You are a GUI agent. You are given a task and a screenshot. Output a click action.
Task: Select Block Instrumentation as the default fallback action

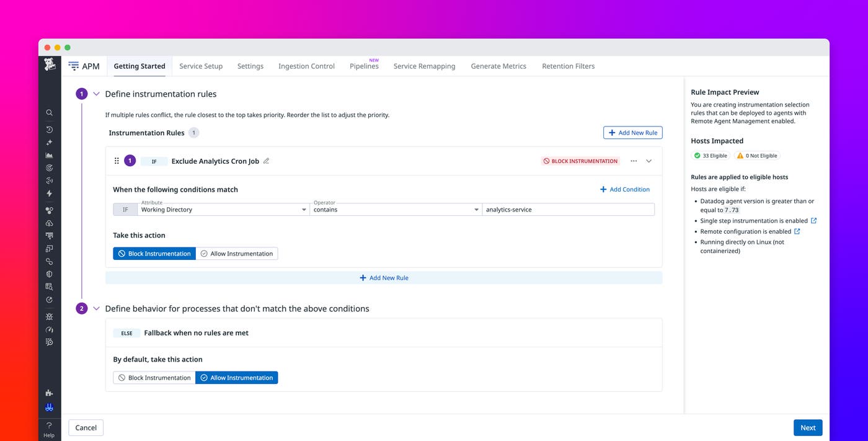tap(154, 377)
